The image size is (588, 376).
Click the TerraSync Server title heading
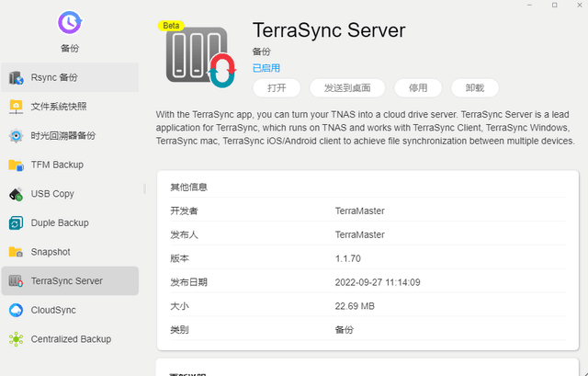coord(329,30)
